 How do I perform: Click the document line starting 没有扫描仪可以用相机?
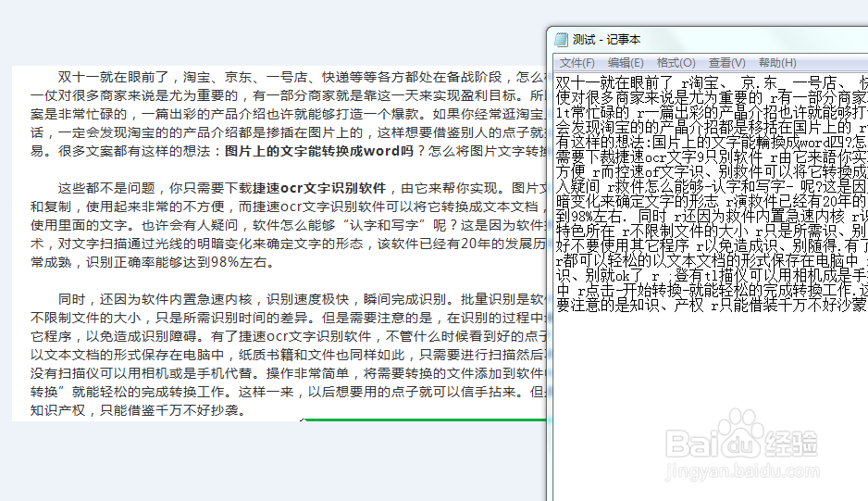point(289,373)
